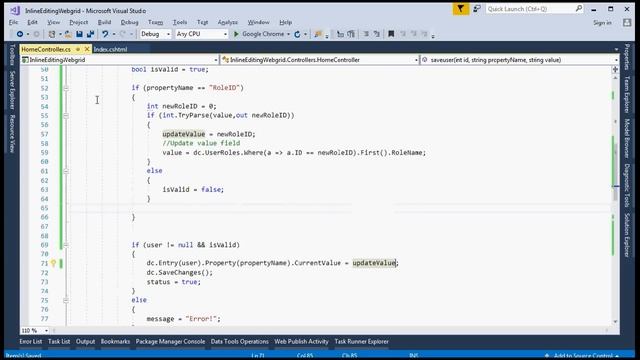Open the InlineEditingWebgrid project dropdown
This screenshot has width=640, height=360.
pos(120,60)
